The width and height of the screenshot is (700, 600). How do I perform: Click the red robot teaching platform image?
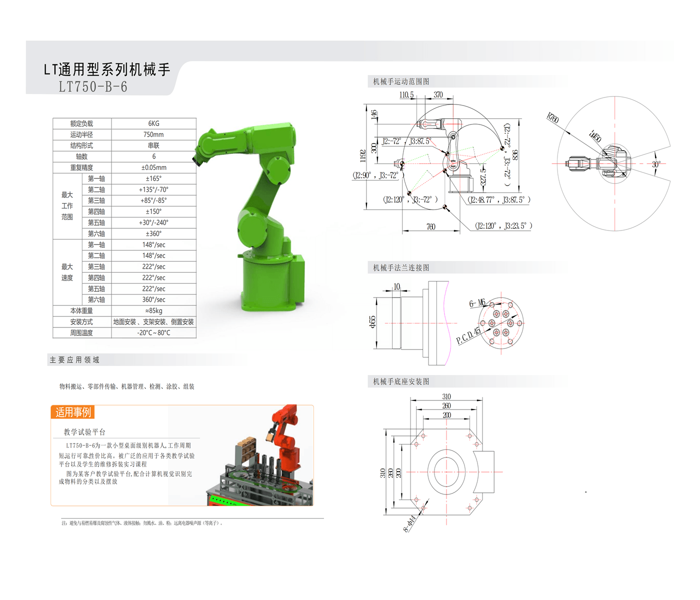[x=260, y=455]
